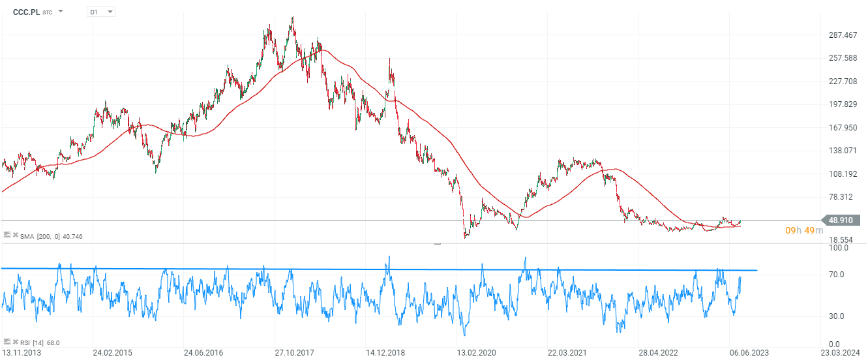
Task: Click RSI axis label 30.0
Action: click(x=836, y=316)
